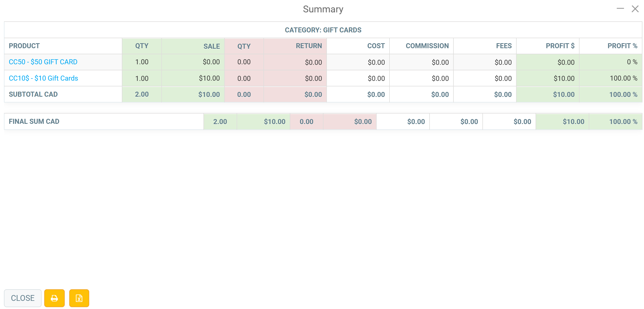Minimize the Summary dialog

(620, 9)
